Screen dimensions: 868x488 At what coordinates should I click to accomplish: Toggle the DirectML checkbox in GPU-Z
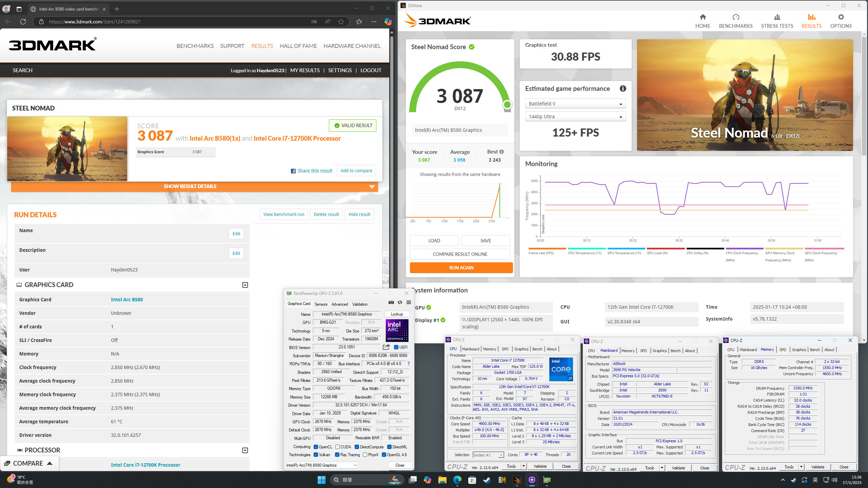pos(389,447)
